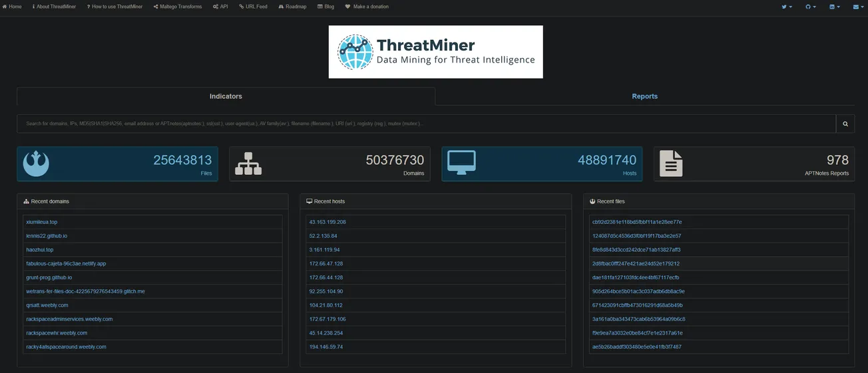Open file hash starting ae5b26badd
Viewport: 868px width, 373px height.
[637, 347]
